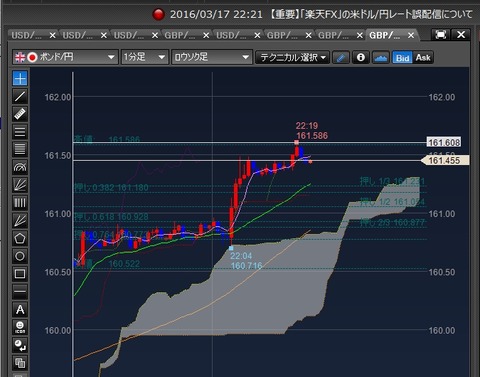480x377 pixels.
Task: Select the trend line drawing tool
Action: [20, 96]
